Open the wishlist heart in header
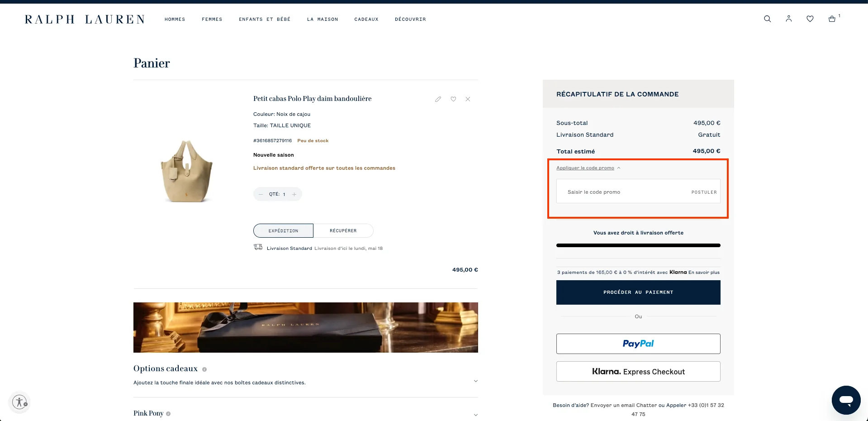 click(810, 19)
